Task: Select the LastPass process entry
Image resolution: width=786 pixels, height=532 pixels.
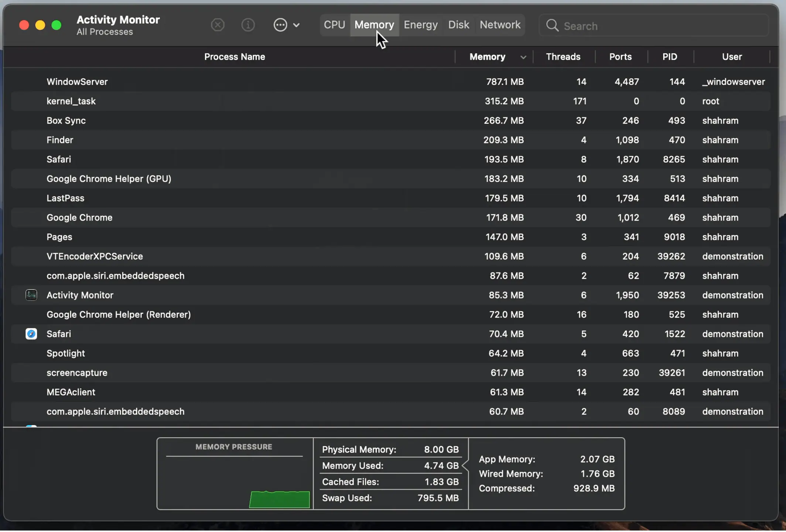Action: 234,198
